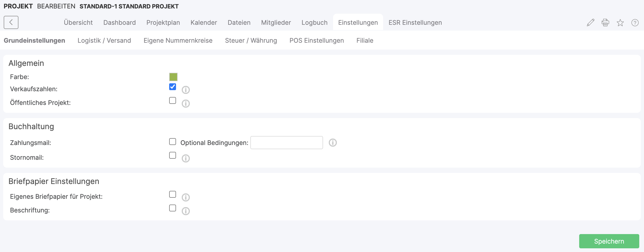Show info for Verkaufszahlen

(186, 90)
